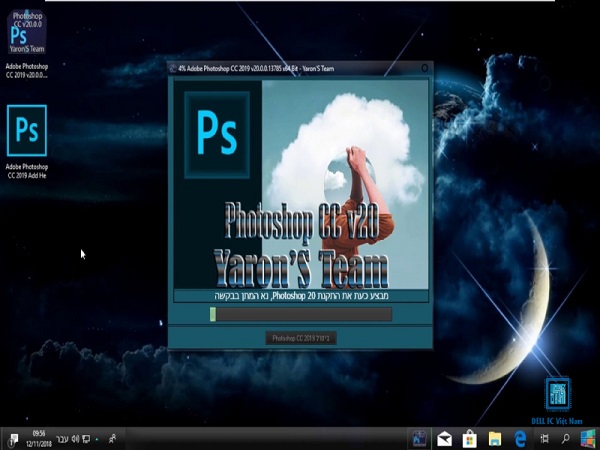Select Adobe Photoshop CC 2019 v20.0.0 desktop icon
Viewport: 600px width, 450px height.
coord(27,43)
